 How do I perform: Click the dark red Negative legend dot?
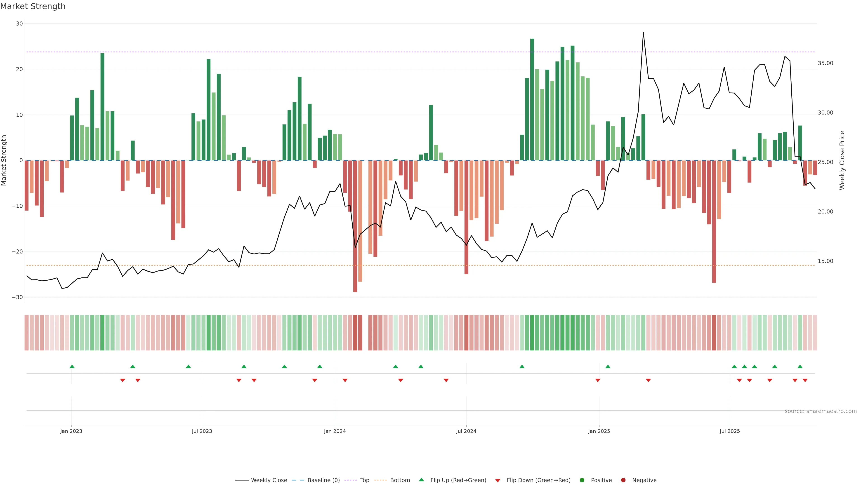click(623, 480)
